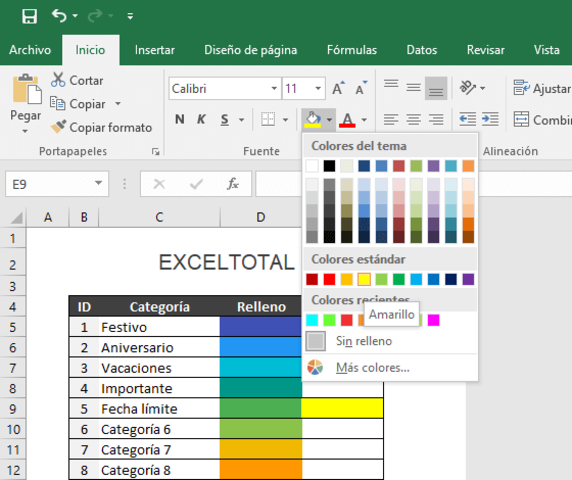Screen dimensions: 572x480
Task: Click the confirm checkmark in formula bar
Action: pyautogui.click(x=196, y=184)
